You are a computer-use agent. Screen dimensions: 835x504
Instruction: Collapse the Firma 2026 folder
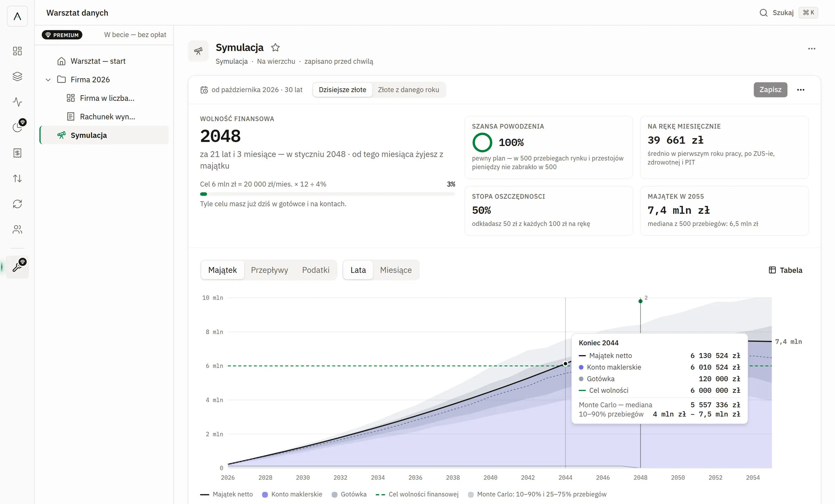48,80
